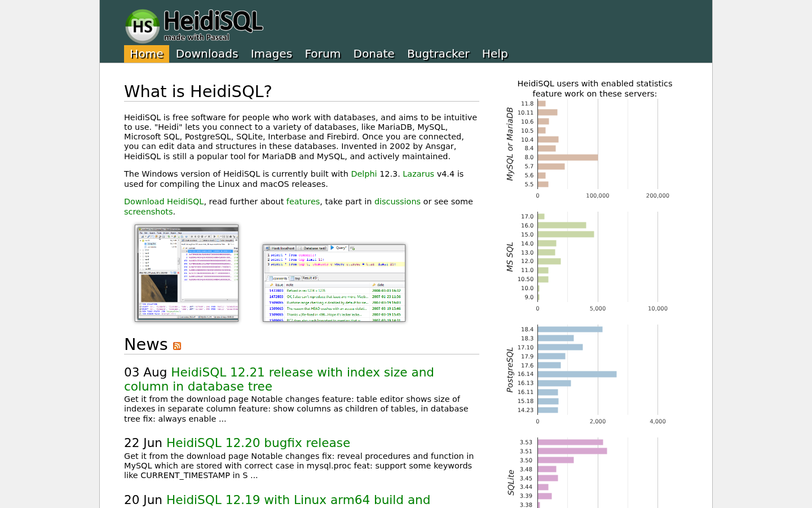Open the first HeidiSQL main window screenshot thumbnail
Viewport: 812px width, 508px height.
click(187, 273)
